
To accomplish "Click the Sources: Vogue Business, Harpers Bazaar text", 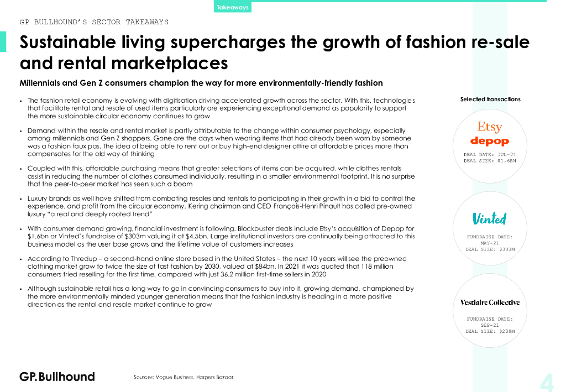I will click(x=184, y=377).
